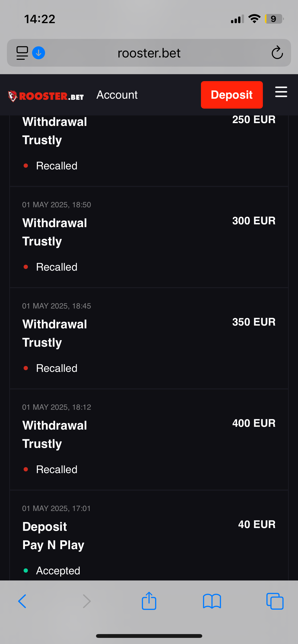The height and width of the screenshot is (644, 298).
Task: Tap the Rooster.bet logo
Action: click(46, 96)
